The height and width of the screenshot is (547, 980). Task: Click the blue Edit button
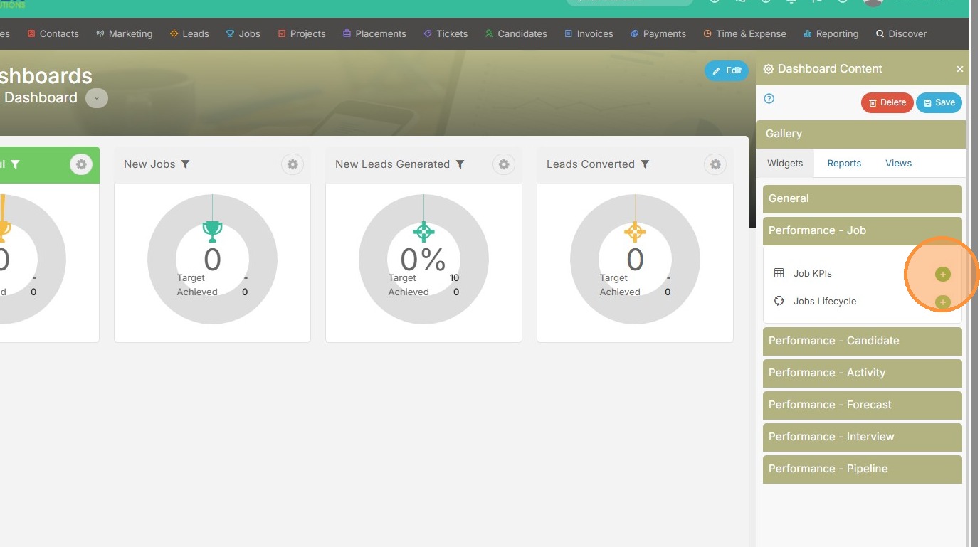pyautogui.click(x=727, y=70)
